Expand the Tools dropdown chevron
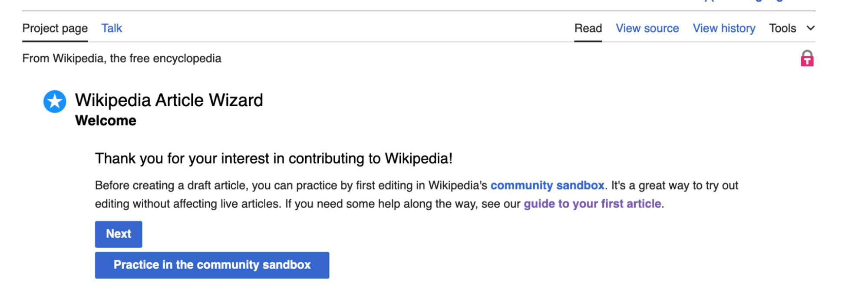 pyautogui.click(x=810, y=28)
